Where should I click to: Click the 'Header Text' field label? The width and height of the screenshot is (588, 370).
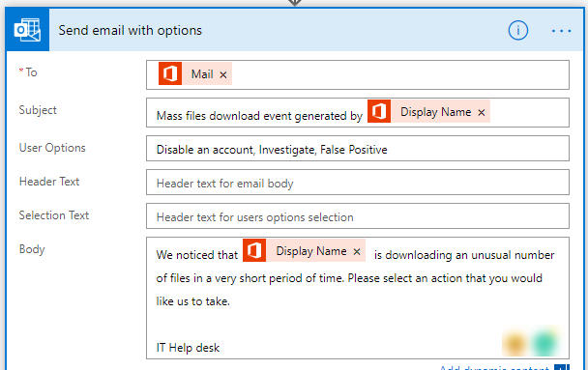click(x=49, y=182)
